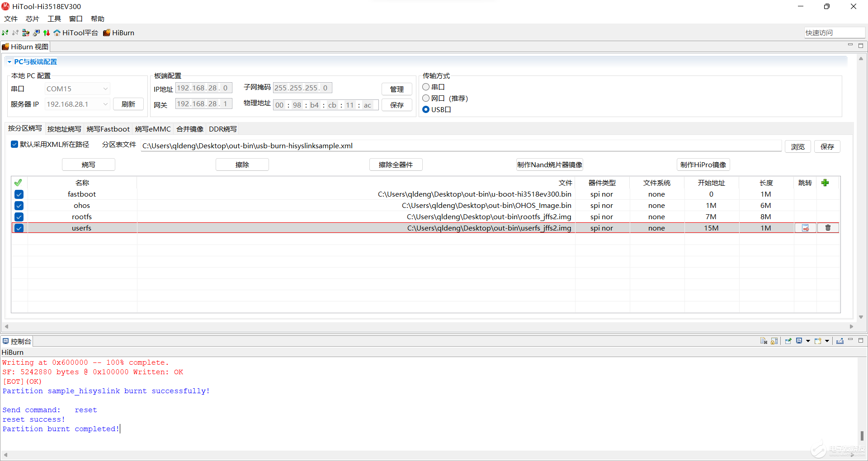Image resolution: width=868 pixels, height=461 pixels.
Task: Open the 芯片 menu
Action: (33, 19)
